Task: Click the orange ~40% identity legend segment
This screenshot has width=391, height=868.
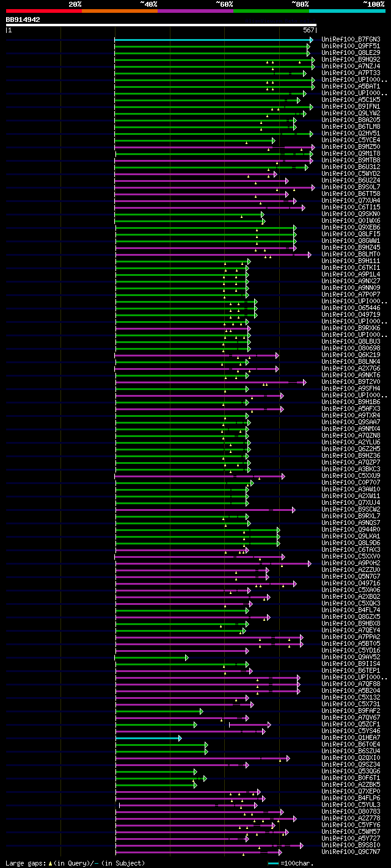Action: (x=119, y=11)
